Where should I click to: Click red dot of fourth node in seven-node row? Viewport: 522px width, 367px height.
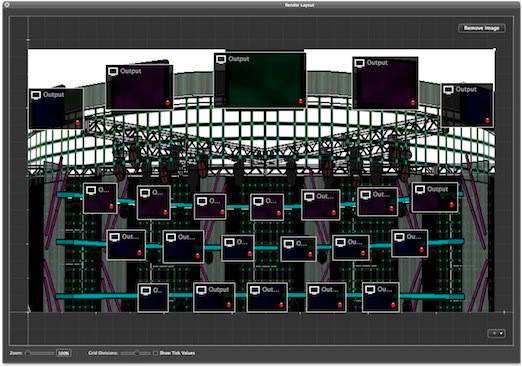tap(278, 213)
